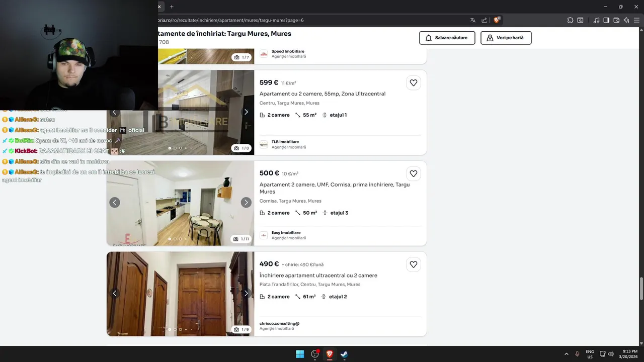Image resolution: width=644 pixels, height=362 pixels.
Task: Favorite the 500 € Cornisa apartment listing
Action: tap(414, 173)
